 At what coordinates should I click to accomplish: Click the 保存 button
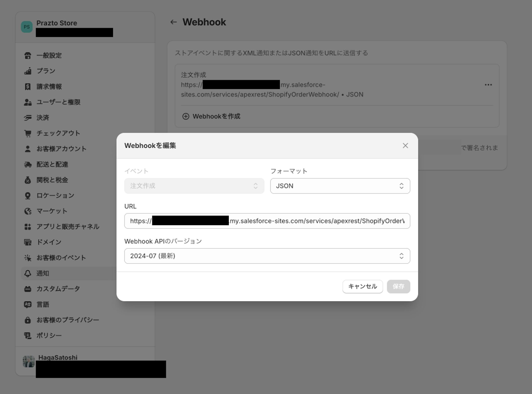[x=398, y=287]
